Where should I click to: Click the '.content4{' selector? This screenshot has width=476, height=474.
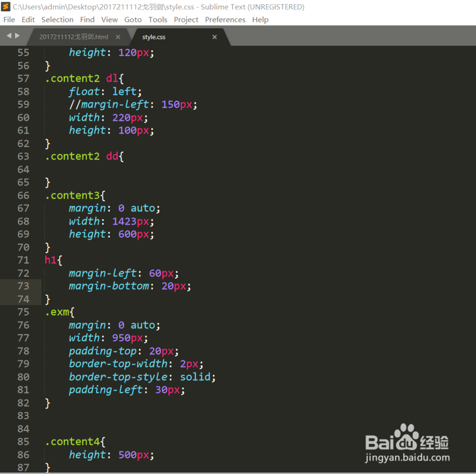click(75, 442)
